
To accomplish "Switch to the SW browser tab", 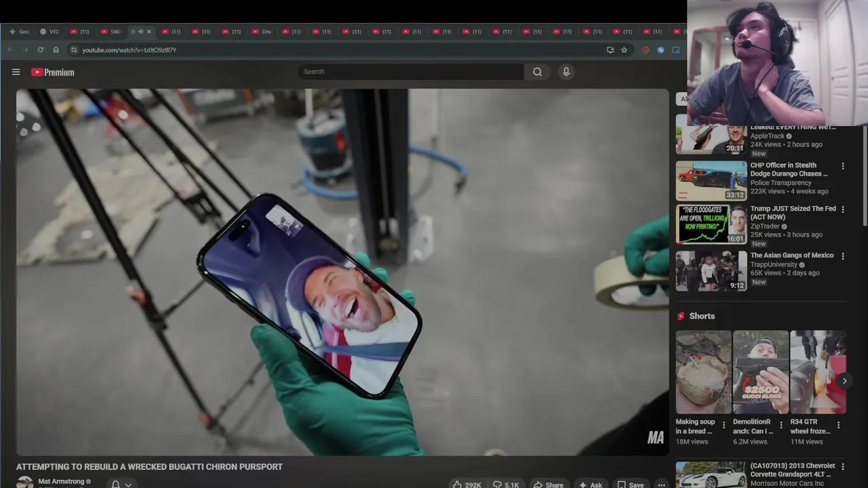I will click(x=111, y=32).
